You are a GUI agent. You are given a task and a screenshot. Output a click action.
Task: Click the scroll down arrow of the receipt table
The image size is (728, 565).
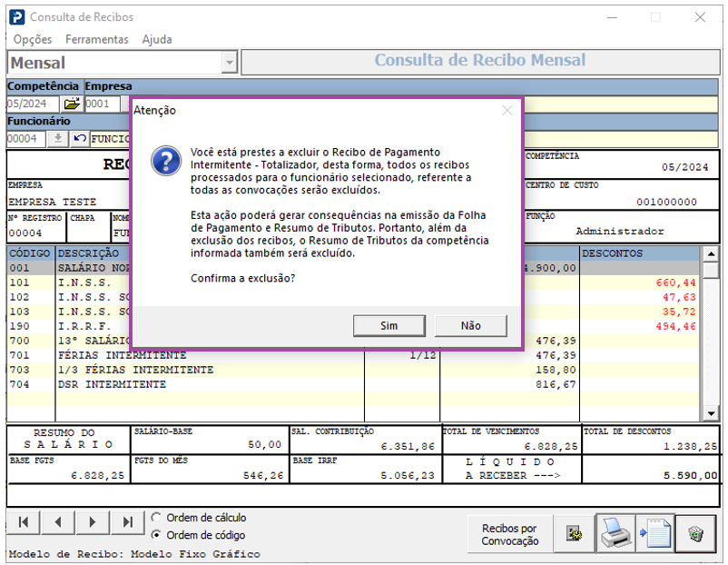711,413
